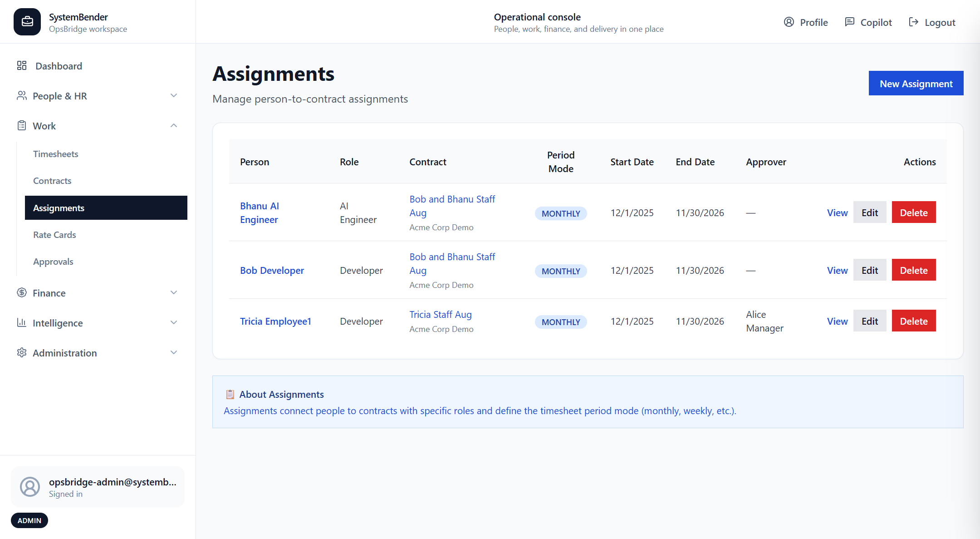980x539 pixels.
Task: Click the Administration gear icon
Action: pyautogui.click(x=22, y=353)
